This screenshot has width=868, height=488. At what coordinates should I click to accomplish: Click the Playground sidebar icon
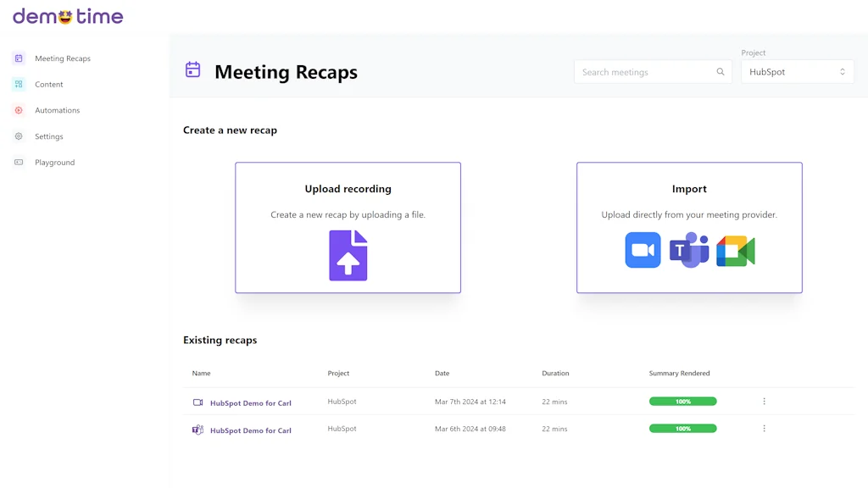[x=19, y=162]
